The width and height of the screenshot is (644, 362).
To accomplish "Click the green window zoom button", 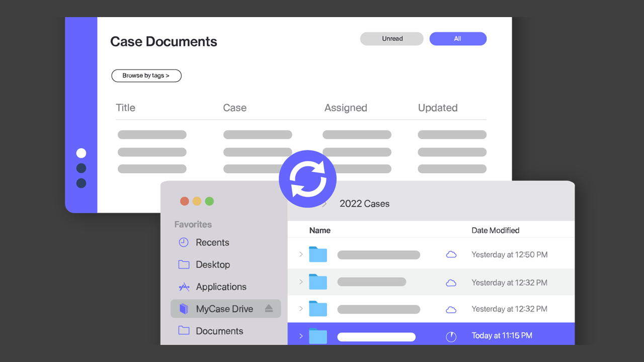I will (209, 201).
